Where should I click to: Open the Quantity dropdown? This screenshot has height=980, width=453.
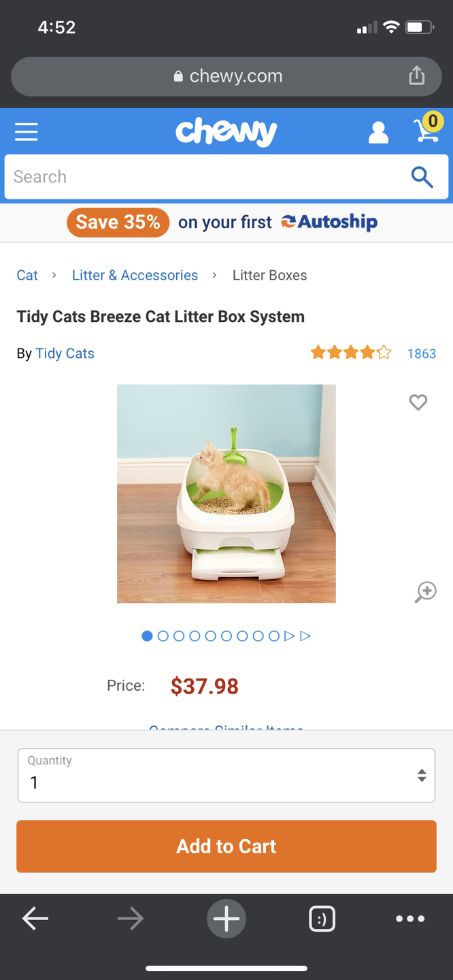[x=227, y=775]
